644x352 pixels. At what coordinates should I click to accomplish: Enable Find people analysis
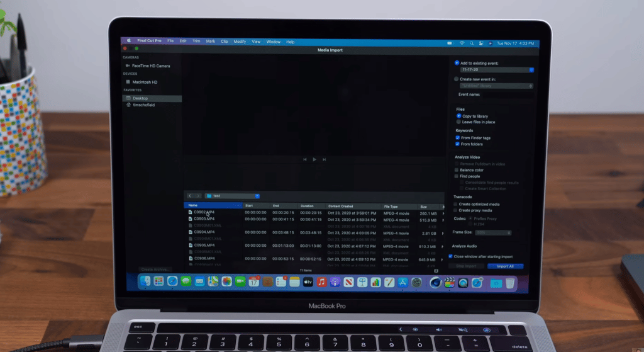[x=457, y=176]
